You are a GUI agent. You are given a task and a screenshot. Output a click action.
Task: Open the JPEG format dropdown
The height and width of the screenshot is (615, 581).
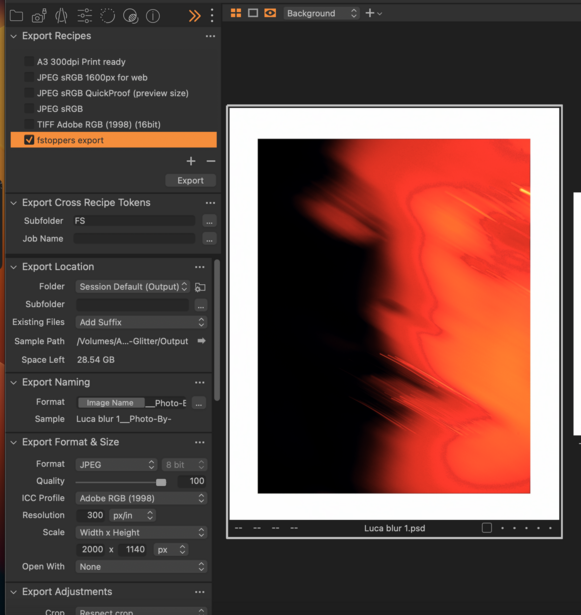click(x=116, y=465)
